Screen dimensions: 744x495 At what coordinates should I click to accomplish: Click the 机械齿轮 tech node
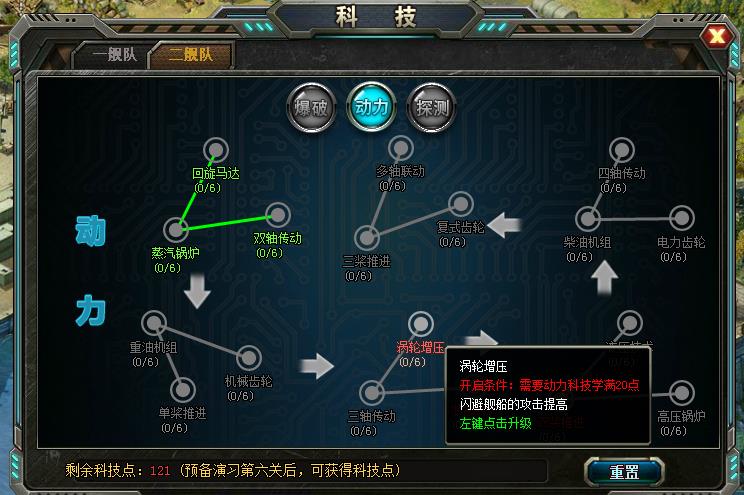248,357
